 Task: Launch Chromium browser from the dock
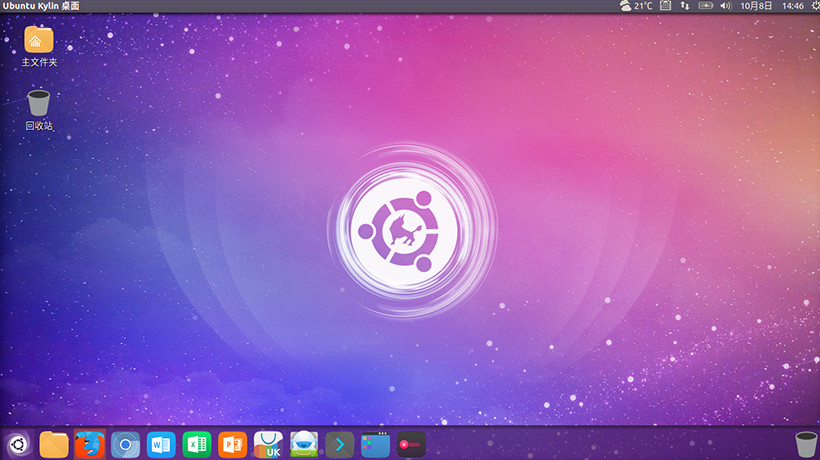click(125, 444)
